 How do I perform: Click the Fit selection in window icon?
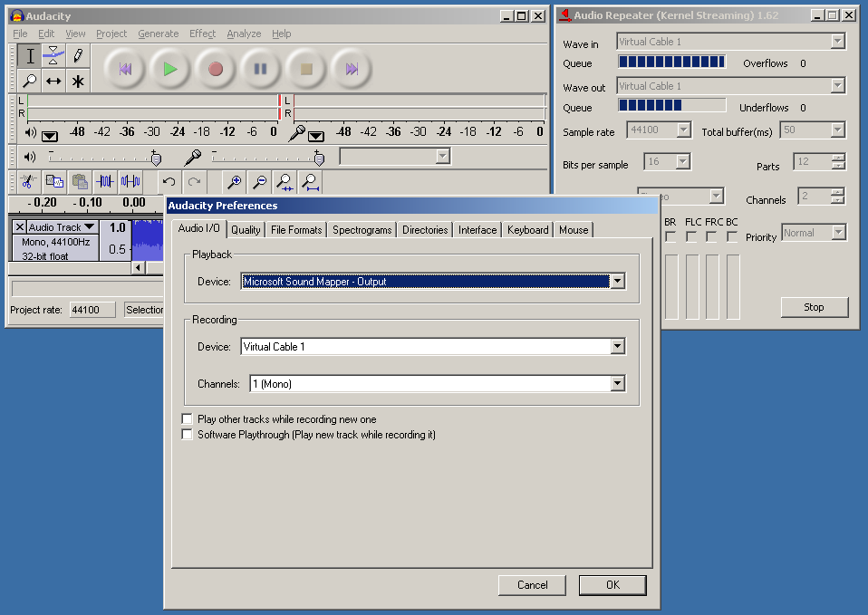coord(285,181)
